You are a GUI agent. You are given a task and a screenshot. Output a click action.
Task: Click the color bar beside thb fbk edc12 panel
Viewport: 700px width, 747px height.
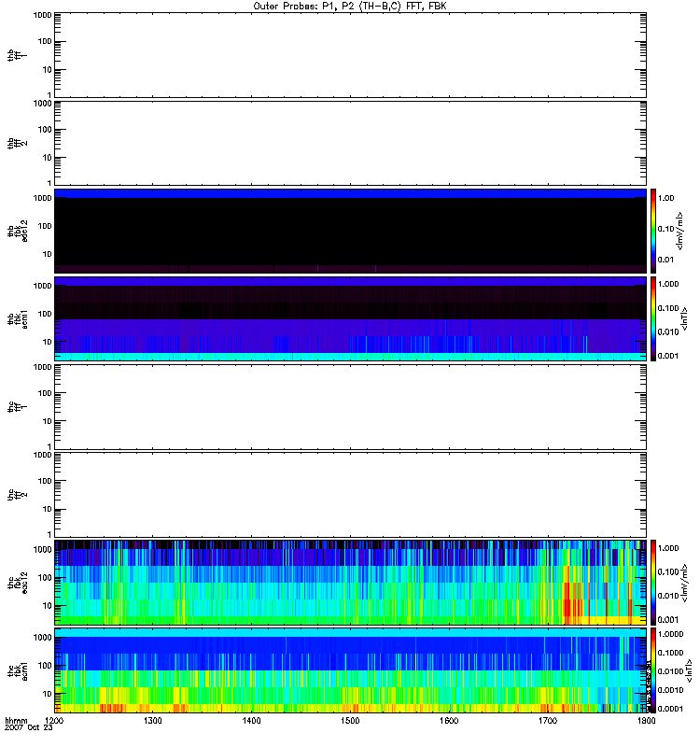653,231
